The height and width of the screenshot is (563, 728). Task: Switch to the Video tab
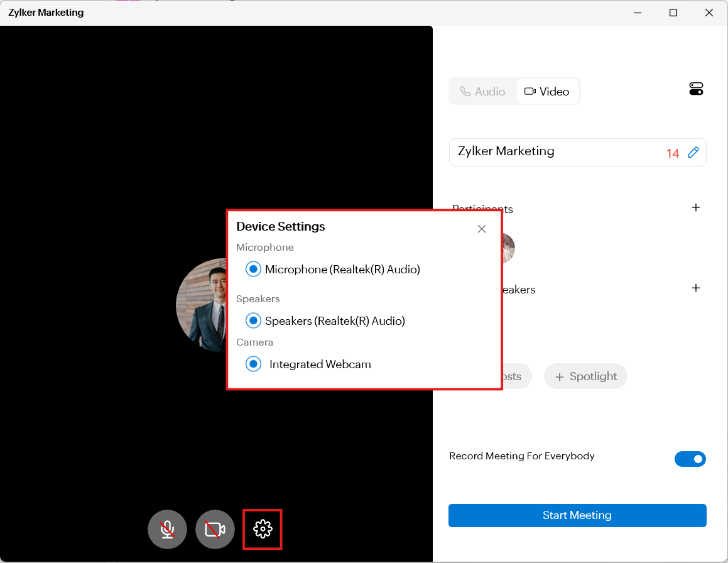(x=547, y=92)
